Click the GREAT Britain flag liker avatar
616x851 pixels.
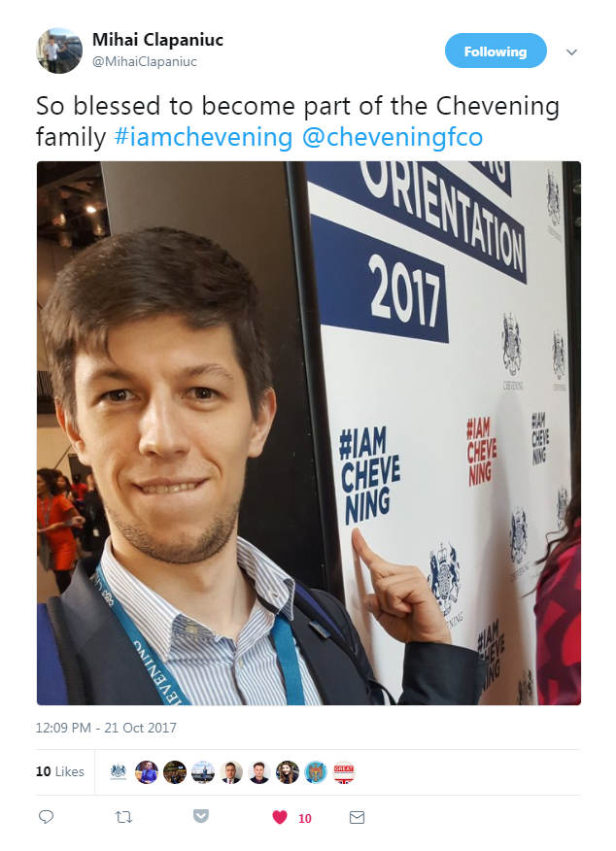[344, 771]
